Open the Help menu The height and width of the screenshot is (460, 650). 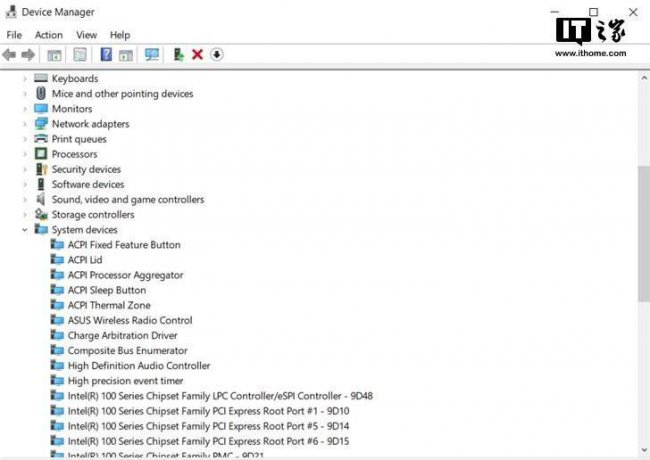point(120,35)
